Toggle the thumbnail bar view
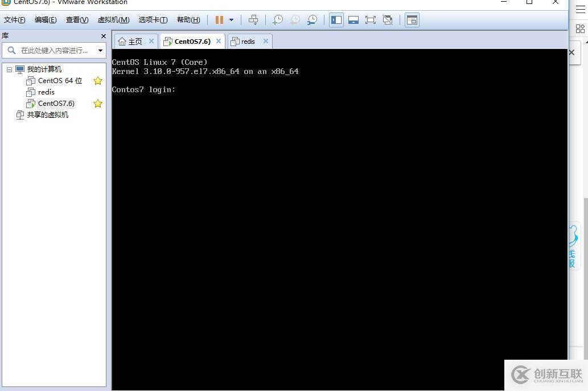This screenshot has height=391, width=588. coord(353,20)
